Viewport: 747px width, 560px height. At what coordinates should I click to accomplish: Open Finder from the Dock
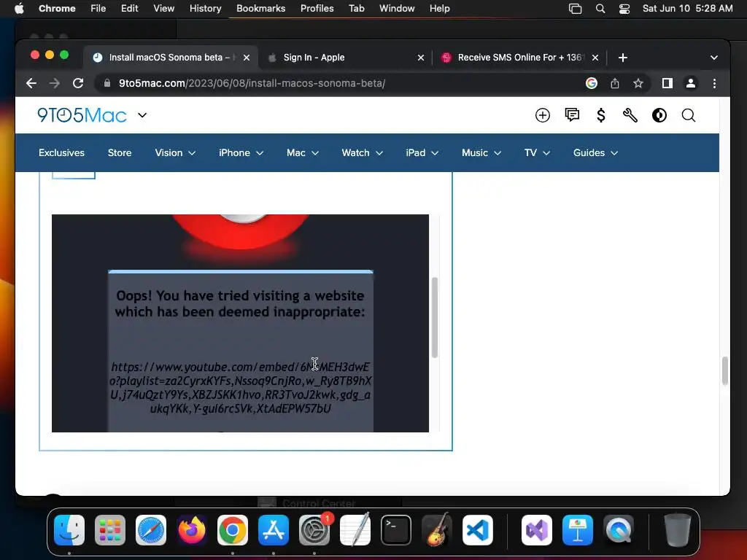point(69,529)
